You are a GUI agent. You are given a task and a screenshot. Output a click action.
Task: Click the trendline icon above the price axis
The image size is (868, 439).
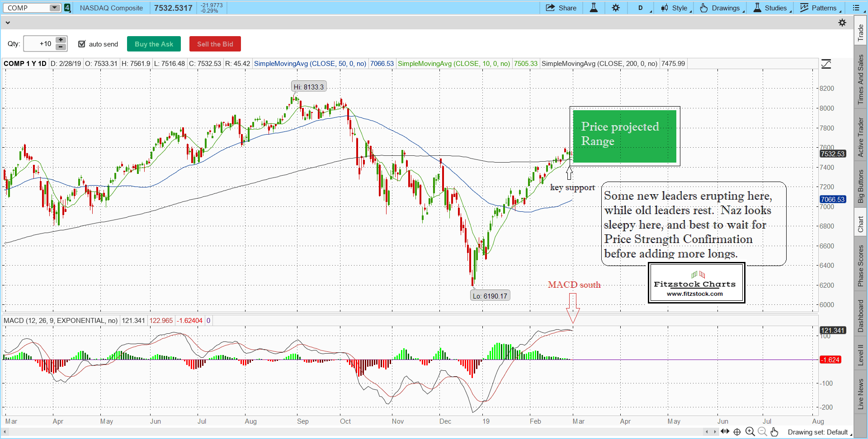point(826,64)
